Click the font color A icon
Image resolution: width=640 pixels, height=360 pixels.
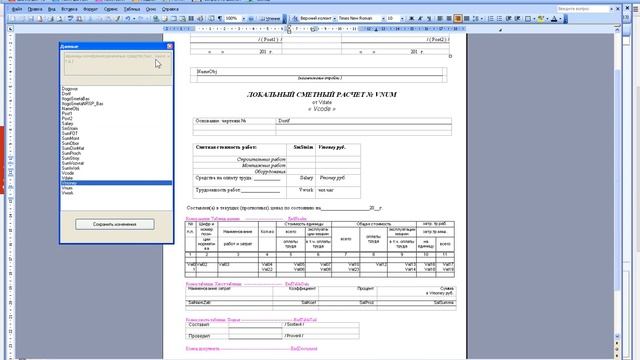click(554, 19)
